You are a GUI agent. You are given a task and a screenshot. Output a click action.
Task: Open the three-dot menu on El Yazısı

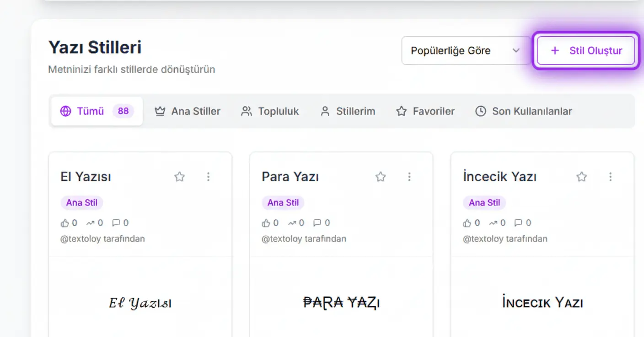[209, 176]
